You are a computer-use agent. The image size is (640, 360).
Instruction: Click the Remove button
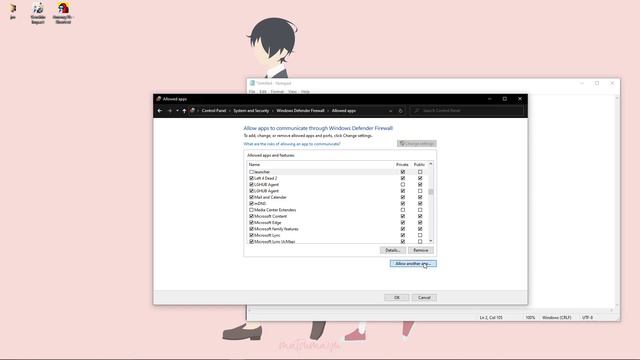click(421, 250)
